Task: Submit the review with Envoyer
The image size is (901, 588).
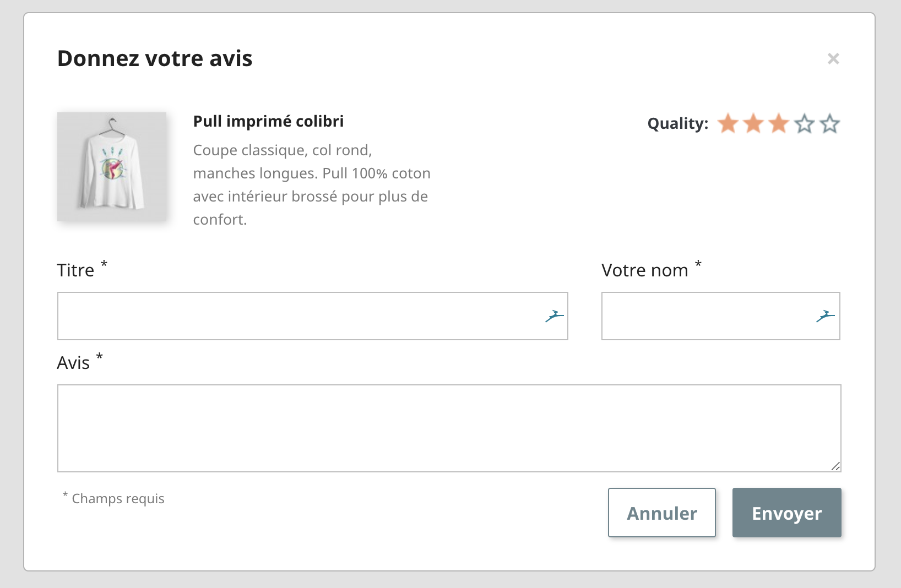Action: [786, 513]
